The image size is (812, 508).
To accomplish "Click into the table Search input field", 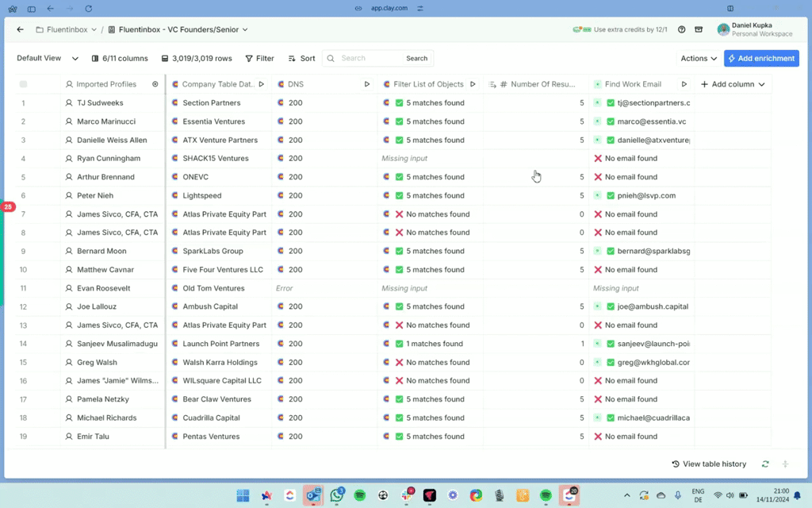I will click(371, 58).
